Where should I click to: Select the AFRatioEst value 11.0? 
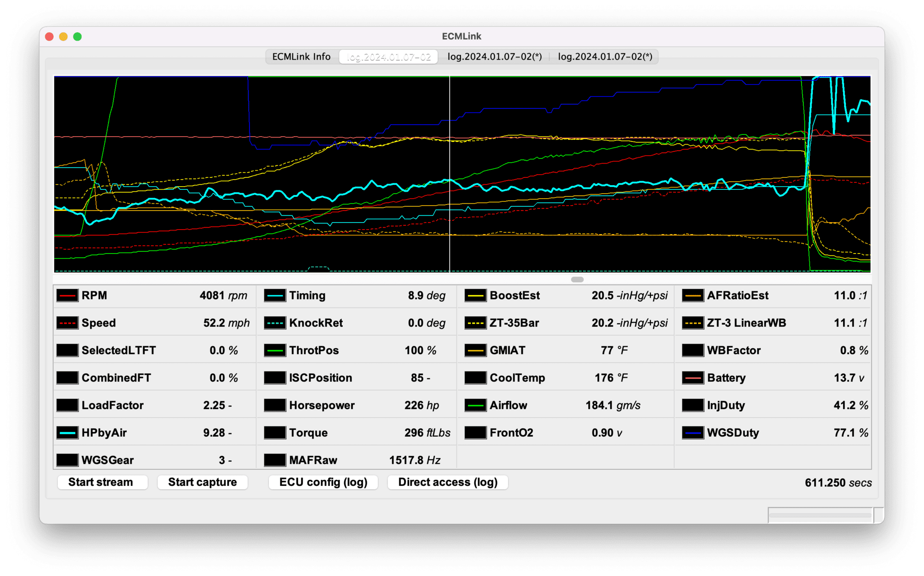click(x=845, y=296)
